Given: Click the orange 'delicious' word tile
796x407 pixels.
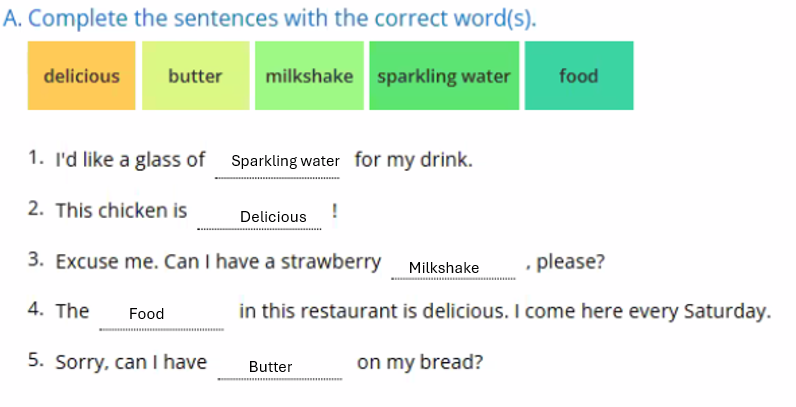Looking at the screenshot, I should (x=81, y=76).
